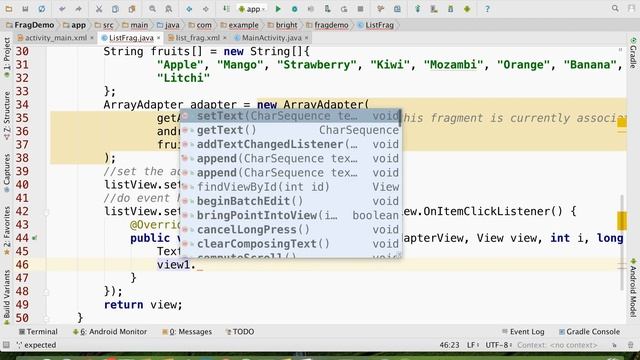Viewport: 640px width, 360px height.
Task: Click the Navigate Back arrow icon
Action: tap(189, 9)
